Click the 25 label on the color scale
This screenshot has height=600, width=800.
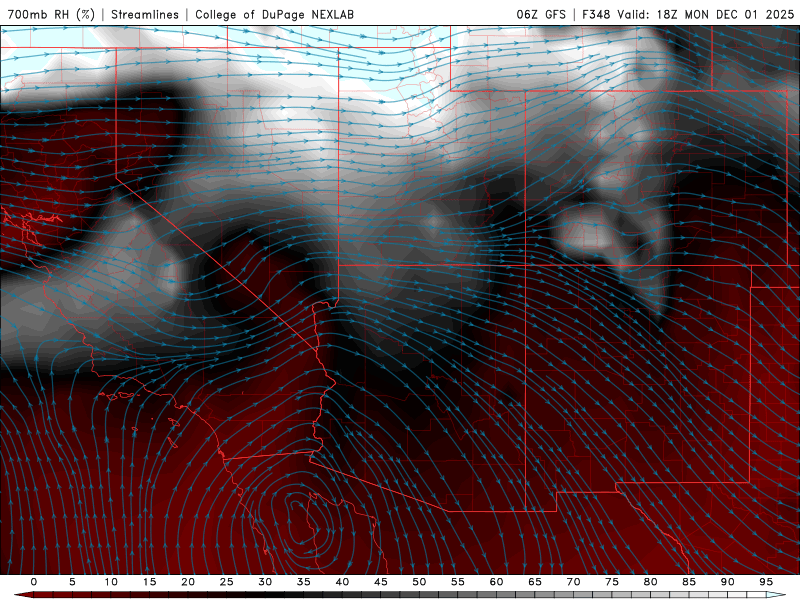(227, 582)
